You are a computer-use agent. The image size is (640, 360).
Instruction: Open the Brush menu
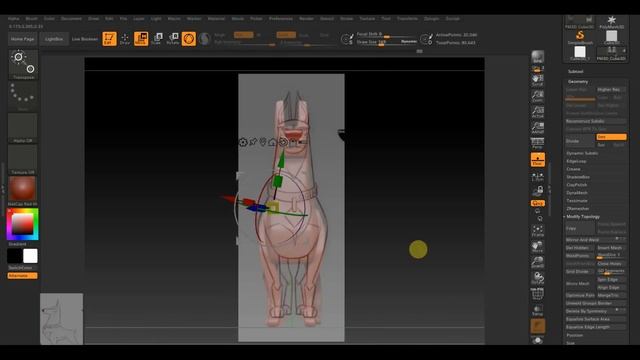(x=31, y=19)
